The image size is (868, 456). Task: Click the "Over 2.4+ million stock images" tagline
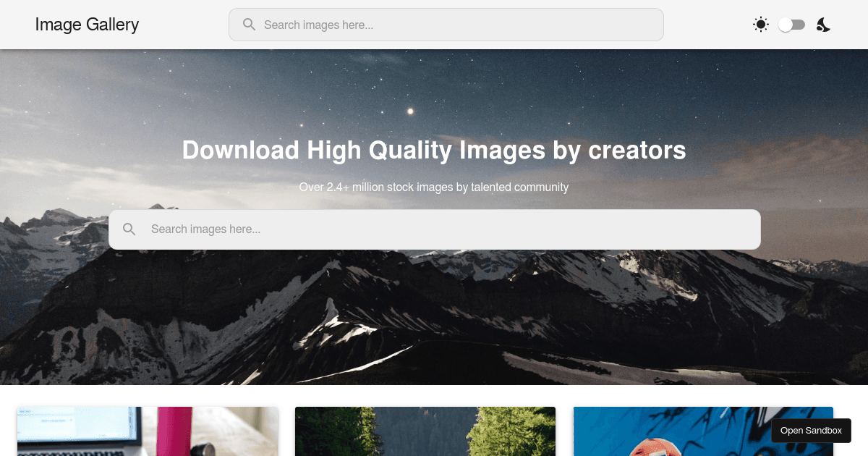coord(434,187)
